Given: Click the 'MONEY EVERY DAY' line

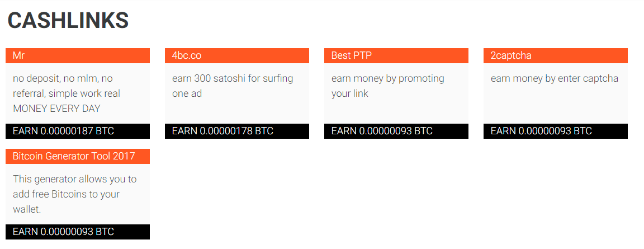Looking at the screenshot, I should click(x=56, y=109).
